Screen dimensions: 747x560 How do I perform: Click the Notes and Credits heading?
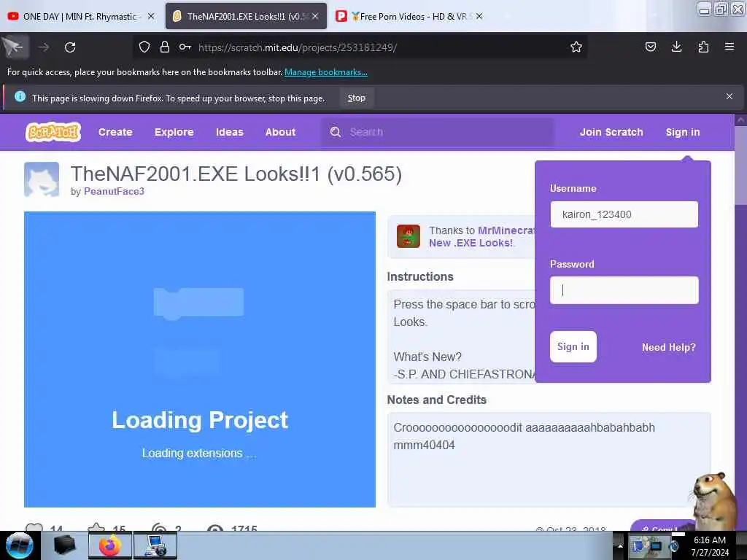(x=436, y=400)
